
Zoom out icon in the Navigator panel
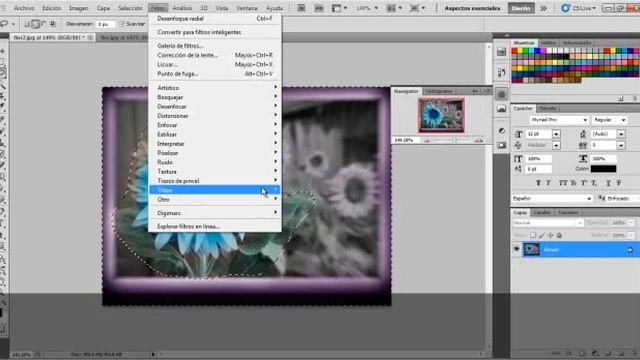point(427,140)
